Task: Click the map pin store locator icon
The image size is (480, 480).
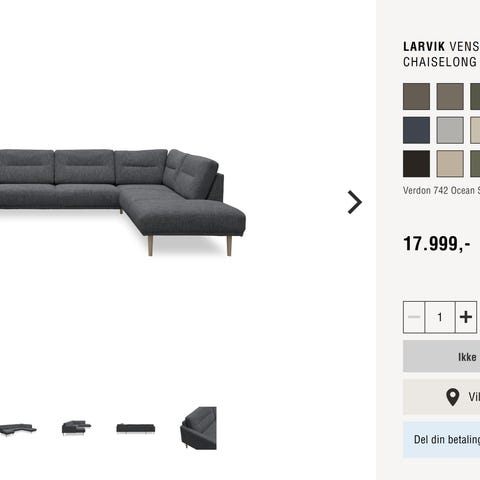Action: (452, 397)
